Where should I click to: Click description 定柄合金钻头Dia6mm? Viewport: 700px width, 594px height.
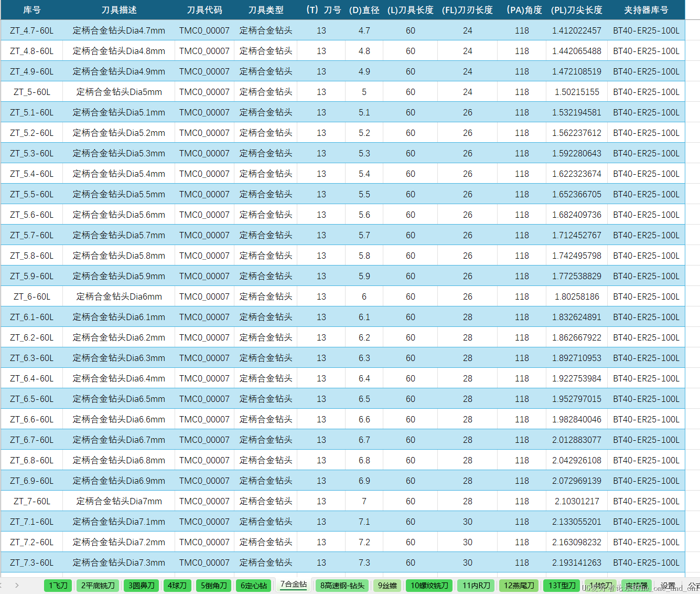coord(119,296)
